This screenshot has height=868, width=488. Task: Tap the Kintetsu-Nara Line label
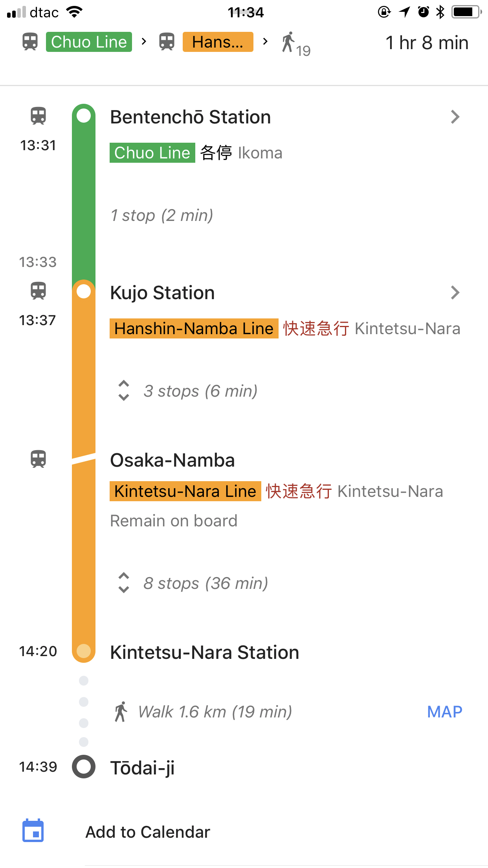coord(185,491)
